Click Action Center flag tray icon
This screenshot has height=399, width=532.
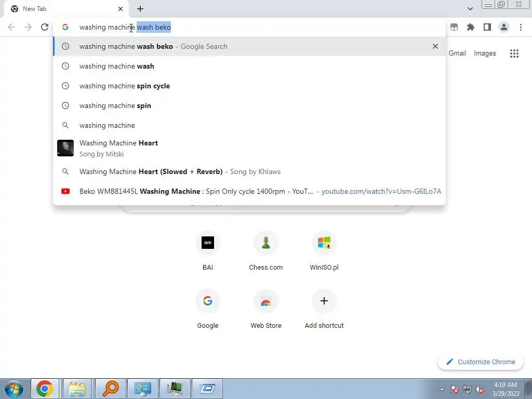(x=455, y=389)
